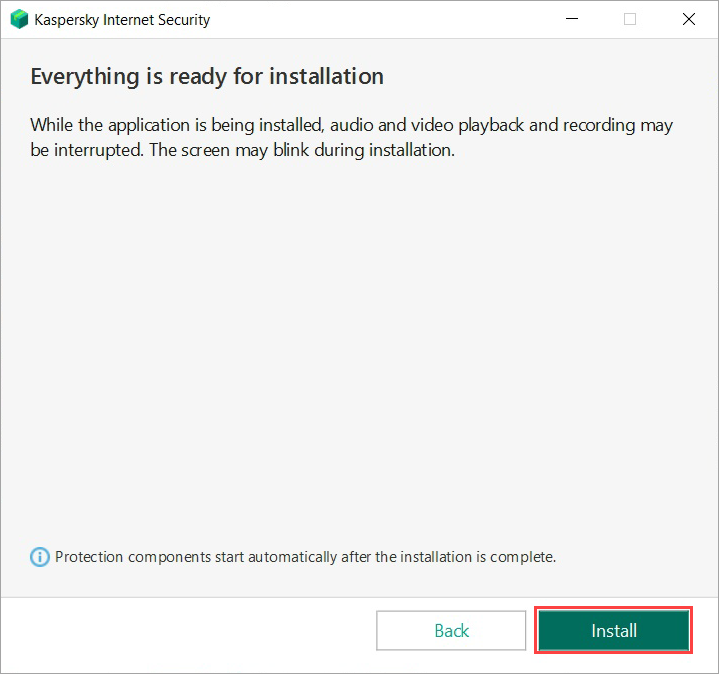Click the Kaspersky shield logo in title bar
Image resolution: width=719 pixels, height=674 pixels.
[x=19, y=19]
